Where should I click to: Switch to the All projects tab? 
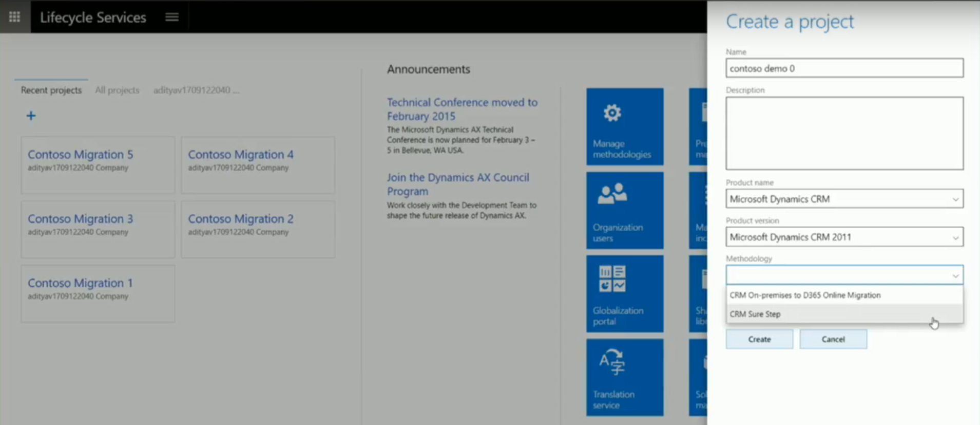tap(117, 90)
